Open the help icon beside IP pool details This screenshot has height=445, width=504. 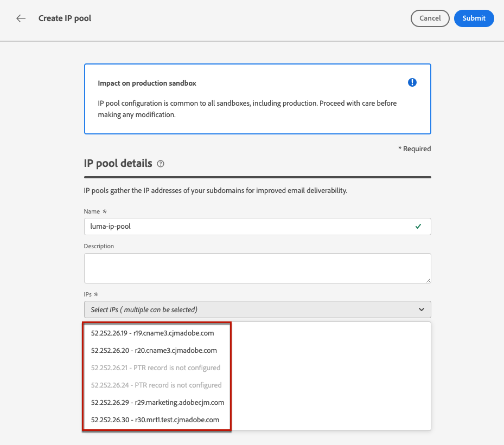161,164
